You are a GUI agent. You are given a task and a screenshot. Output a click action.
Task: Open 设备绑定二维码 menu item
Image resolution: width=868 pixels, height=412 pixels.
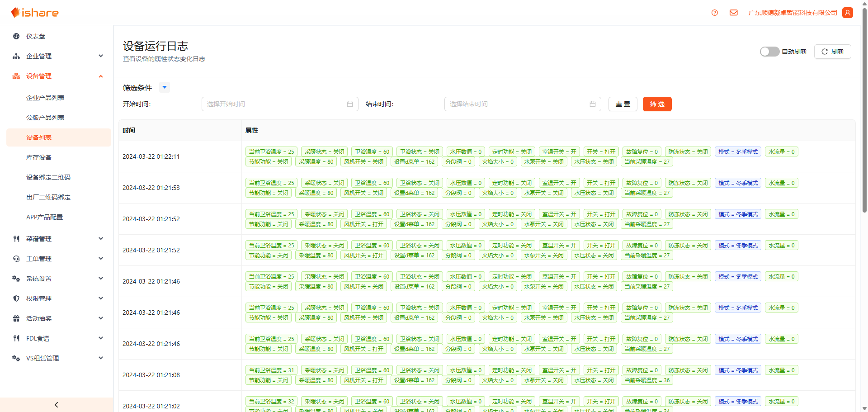coord(48,177)
